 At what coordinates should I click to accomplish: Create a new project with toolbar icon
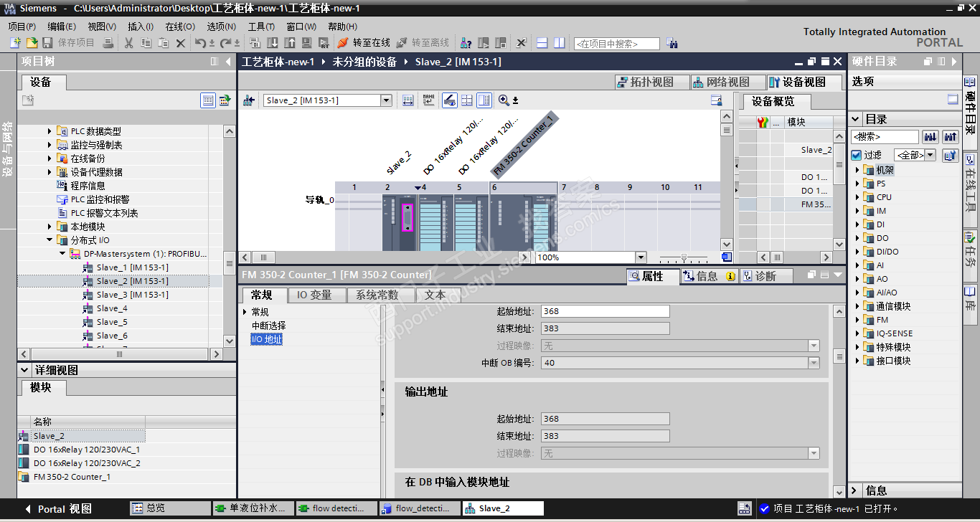14,43
